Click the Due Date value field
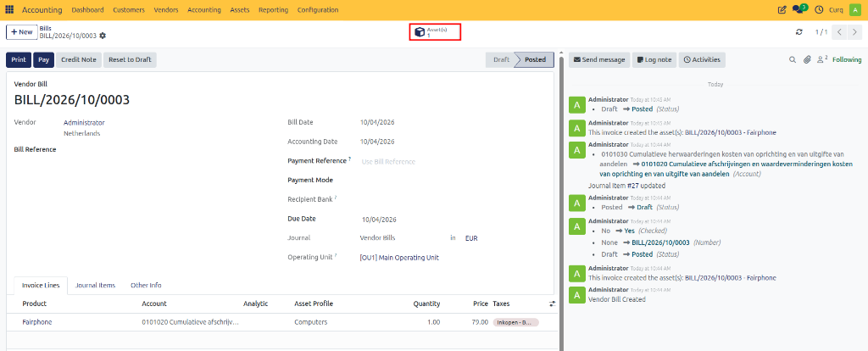 pyautogui.click(x=379, y=220)
